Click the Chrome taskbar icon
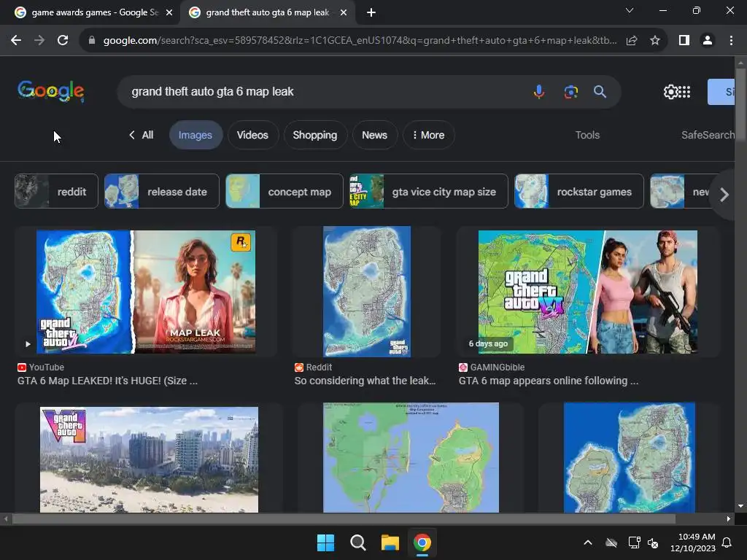Viewport: 747px width, 560px height. pos(422,542)
